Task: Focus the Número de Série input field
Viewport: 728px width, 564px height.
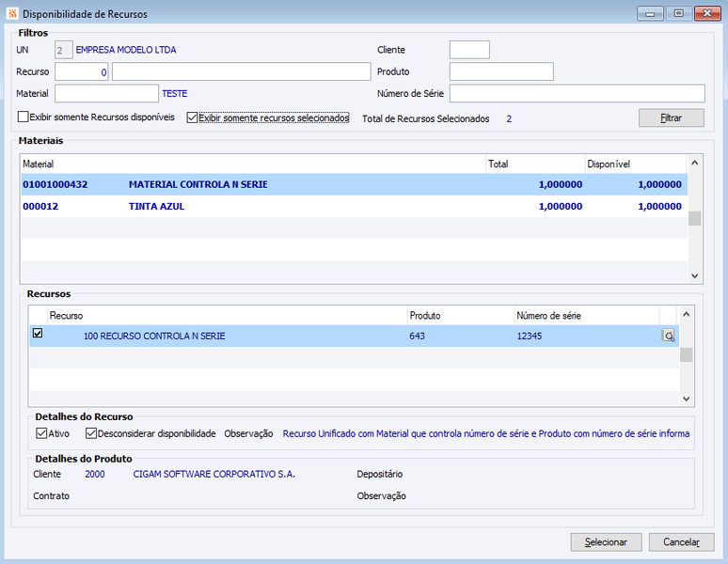Action: pos(578,93)
